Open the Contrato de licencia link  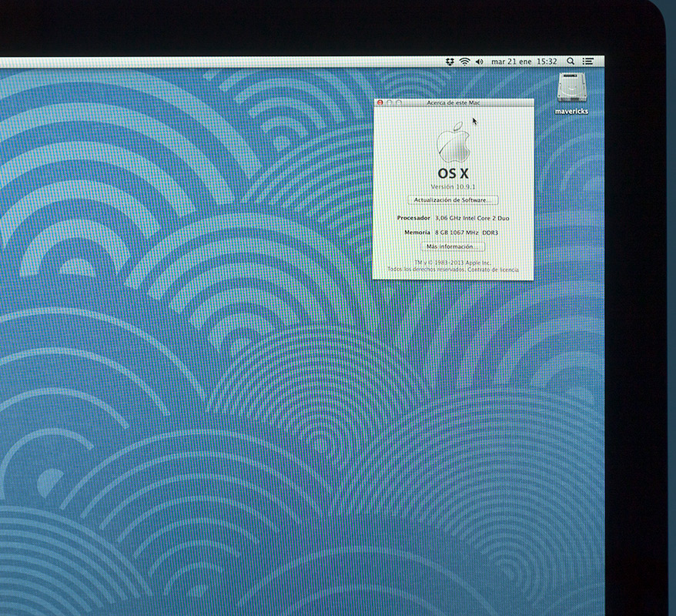pos(493,269)
